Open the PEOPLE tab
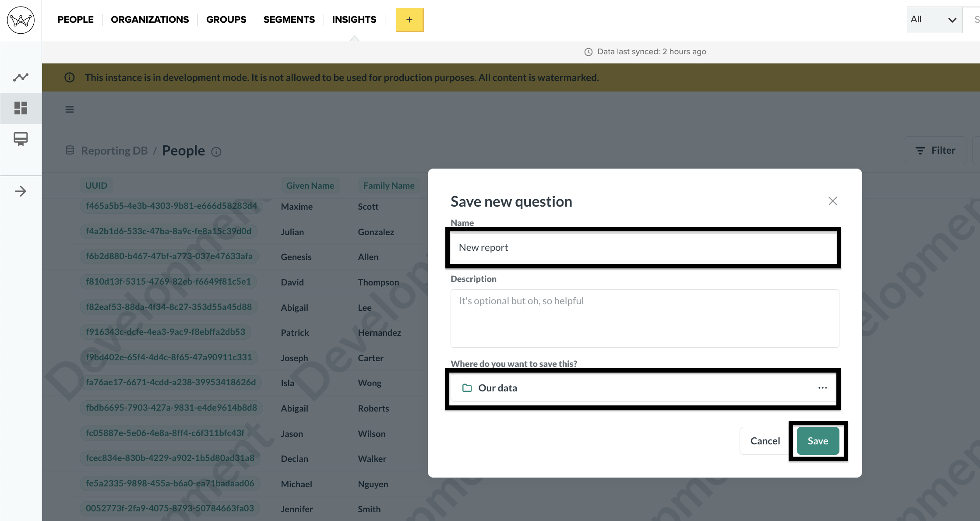The height and width of the screenshot is (521, 980). point(75,20)
